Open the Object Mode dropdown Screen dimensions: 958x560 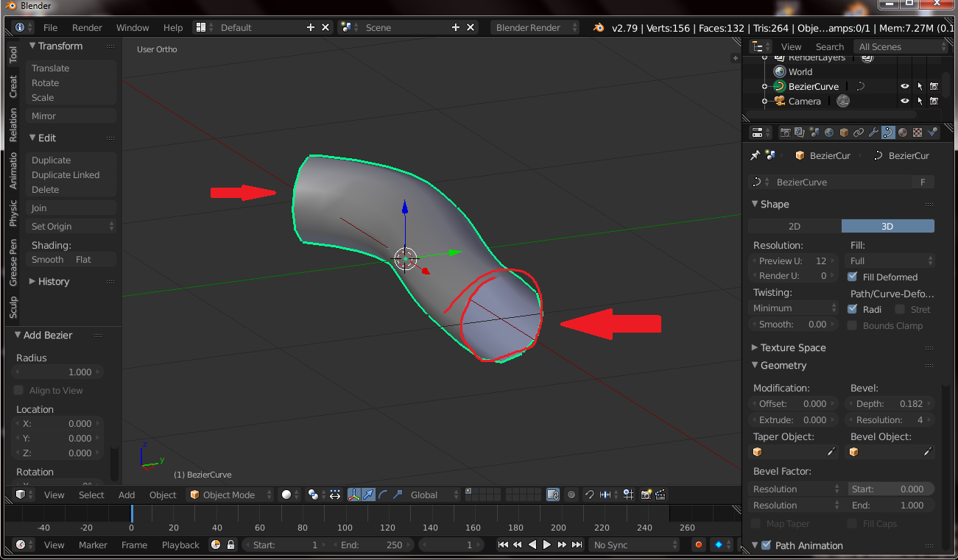pyautogui.click(x=230, y=495)
